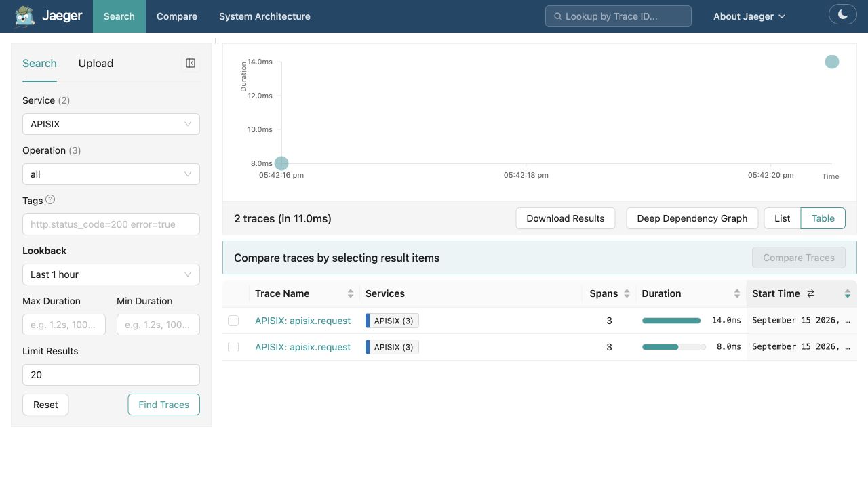This screenshot has height=488, width=868.
Task: Click the Find Traces button
Action: (164, 405)
